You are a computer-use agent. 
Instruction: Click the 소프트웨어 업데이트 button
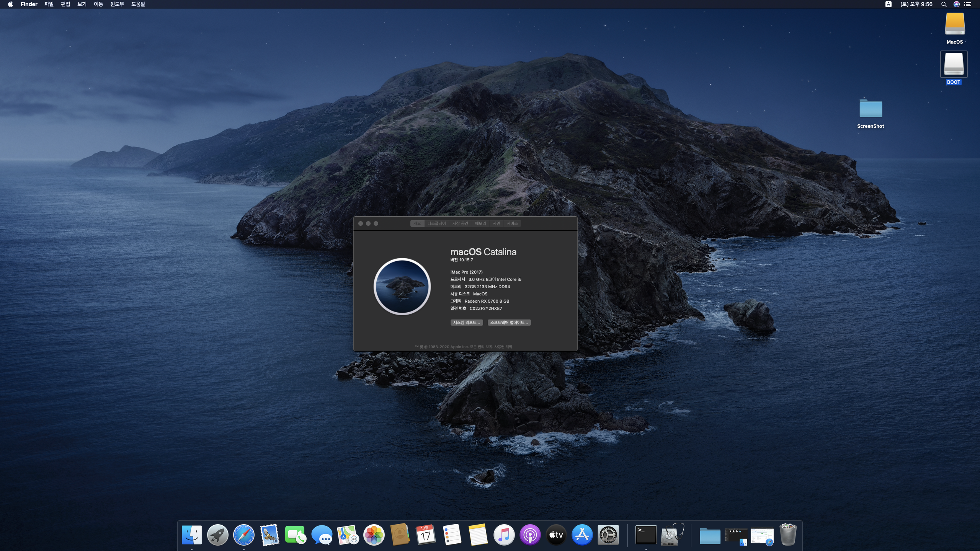point(509,323)
